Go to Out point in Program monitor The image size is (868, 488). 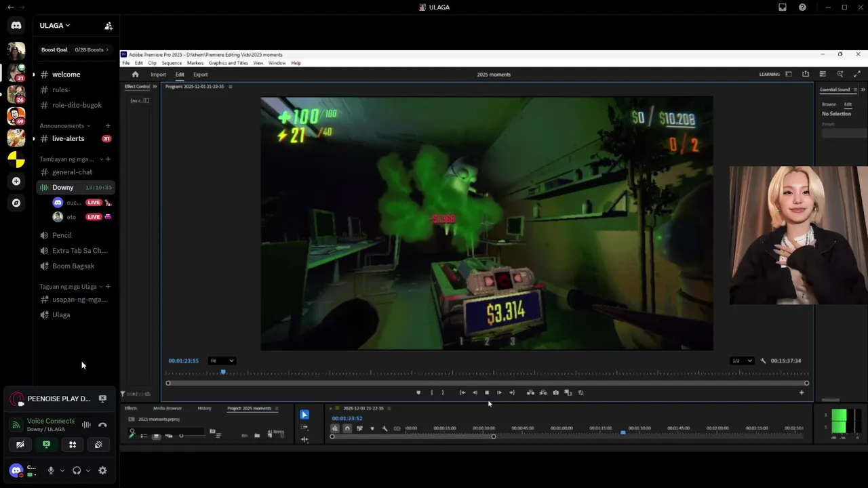512,392
